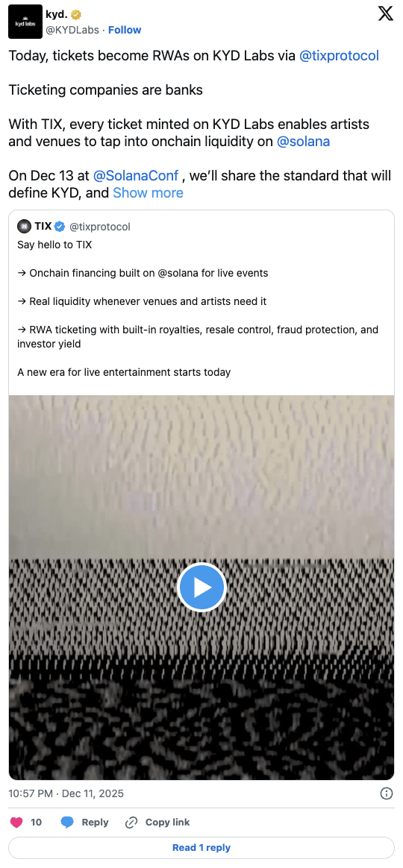Click the kyd labs profile avatar
The width and height of the screenshot is (403, 868).
click(x=25, y=22)
